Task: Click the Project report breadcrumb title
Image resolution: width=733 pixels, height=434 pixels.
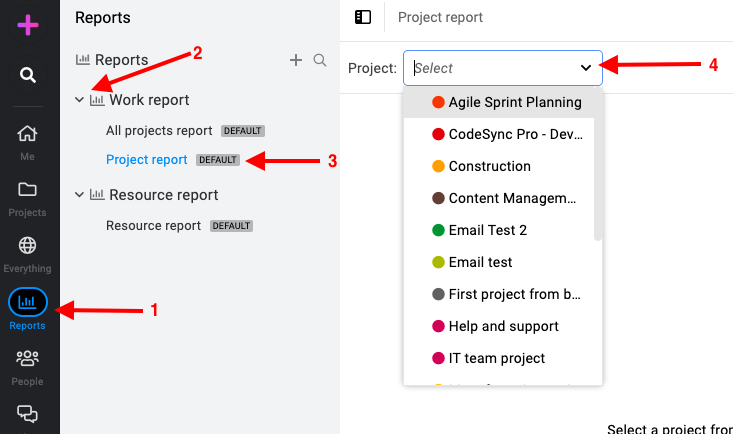Action: click(440, 17)
